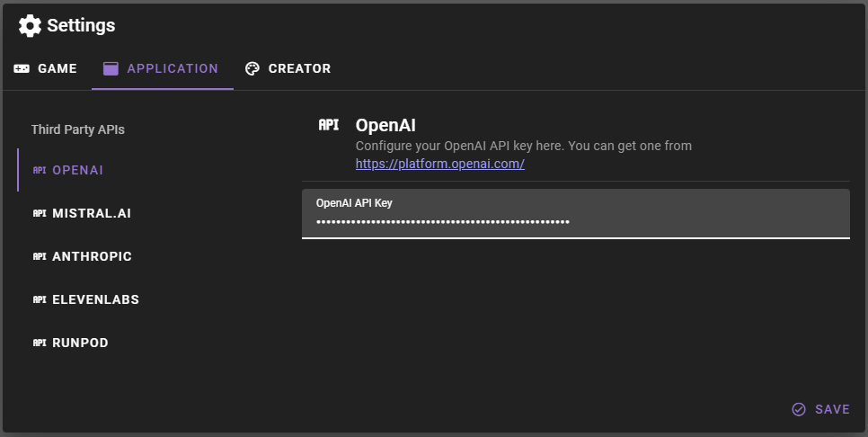
Task: Click the API icon next to ANTHROPIC
Action: click(40, 256)
